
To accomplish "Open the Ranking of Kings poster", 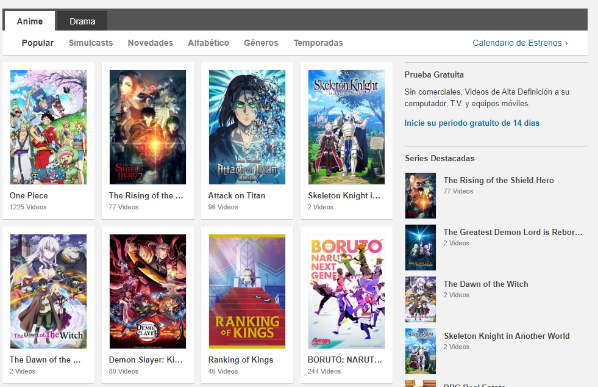I will 247,291.
